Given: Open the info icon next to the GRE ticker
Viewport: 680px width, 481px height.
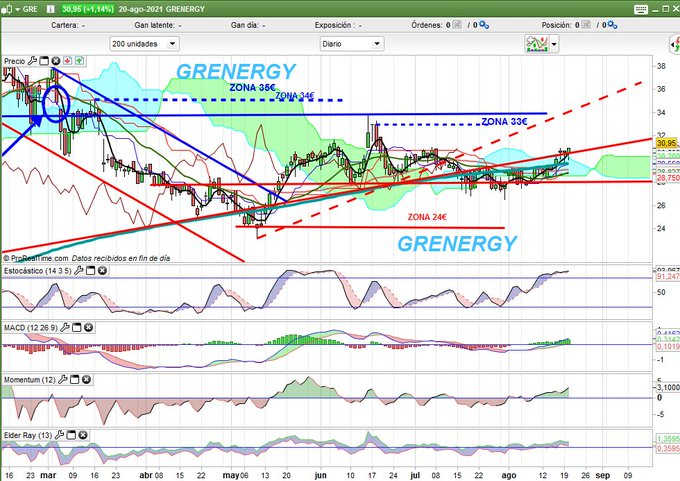Looking at the screenshot, I should 50,9.
